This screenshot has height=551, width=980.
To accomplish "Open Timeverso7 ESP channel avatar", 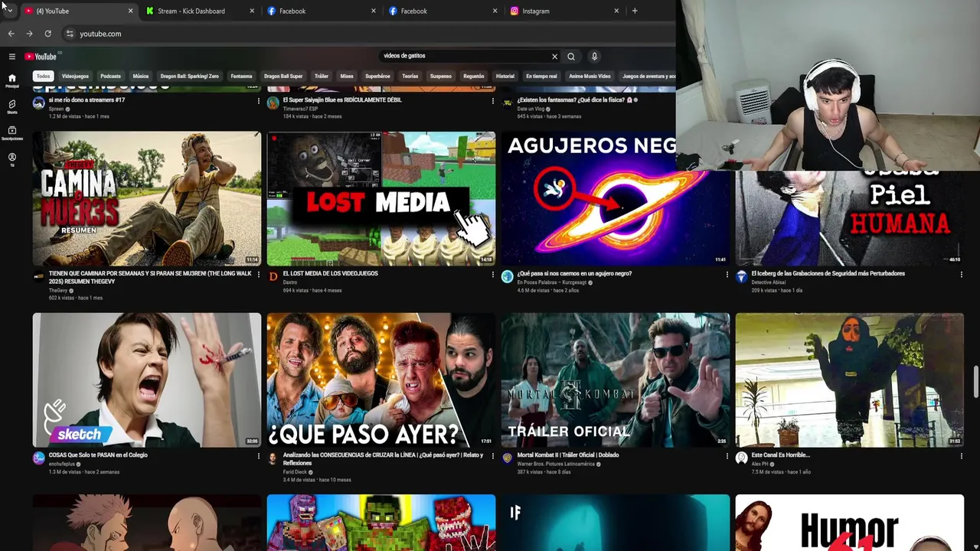I will point(273,103).
